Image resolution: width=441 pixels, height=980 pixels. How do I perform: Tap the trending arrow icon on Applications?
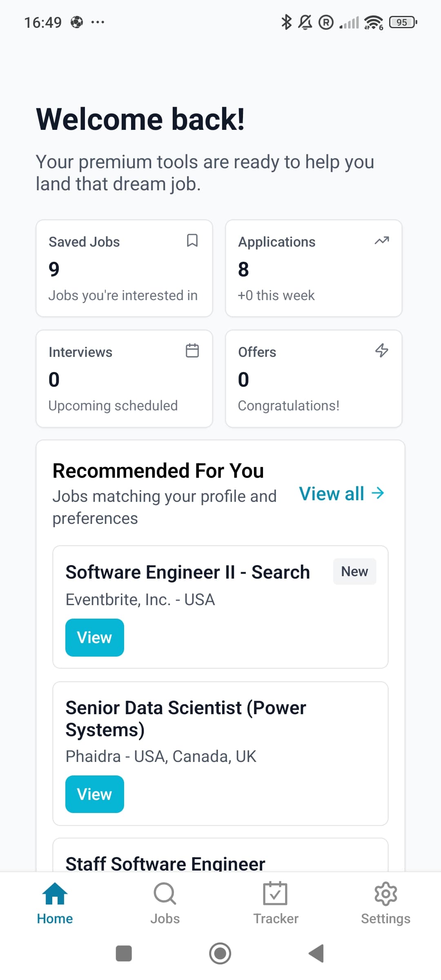[382, 241]
